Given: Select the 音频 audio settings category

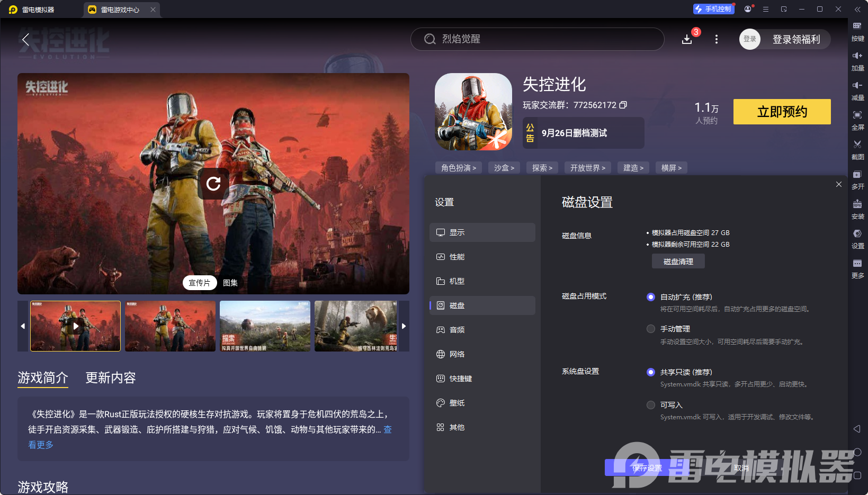Looking at the screenshot, I should (x=457, y=329).
